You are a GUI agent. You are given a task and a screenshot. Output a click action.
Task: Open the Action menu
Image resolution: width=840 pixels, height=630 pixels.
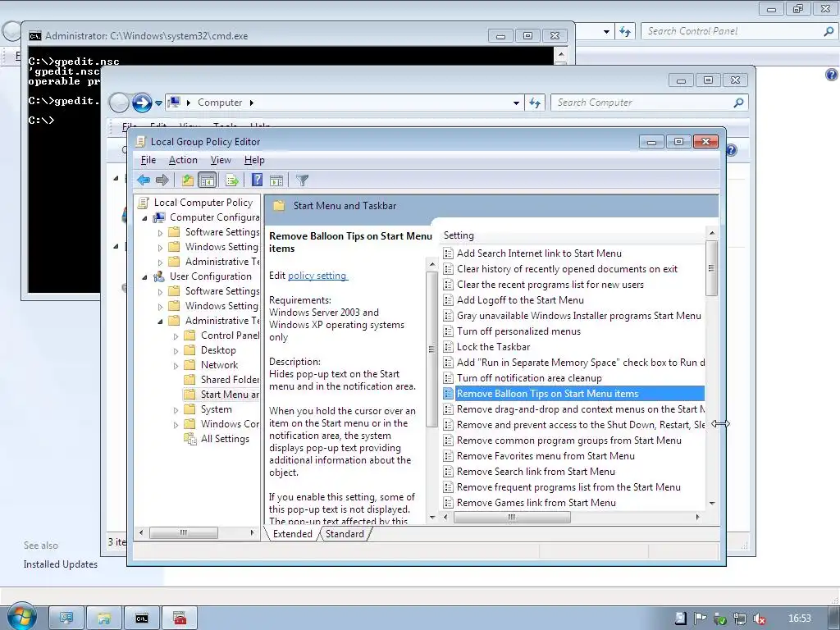183,160
